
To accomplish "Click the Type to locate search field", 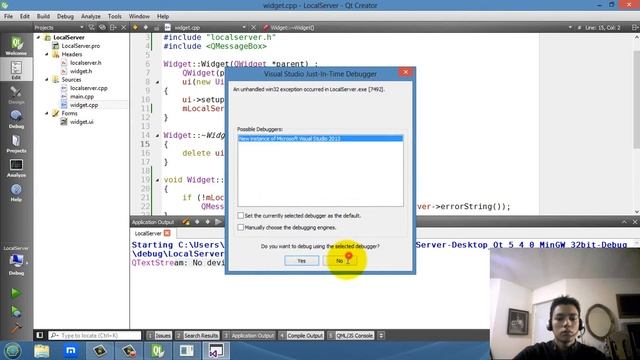I will click(x=95, y=335).
